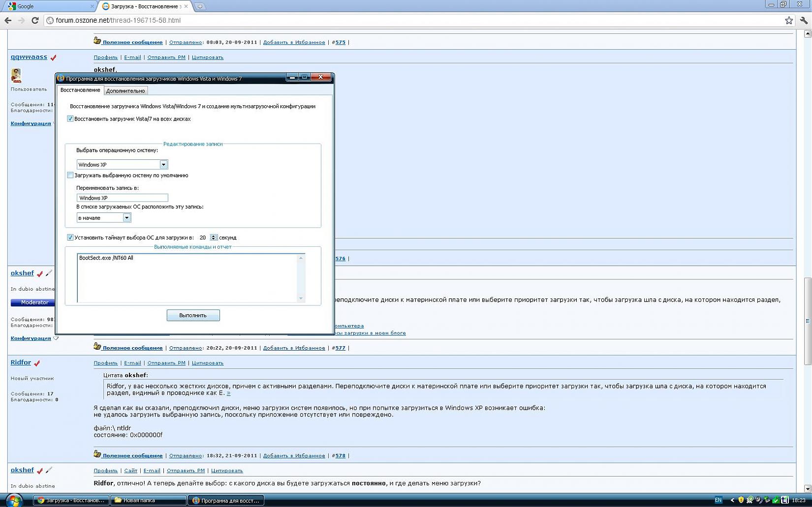Click the thumbs-up icon on post #577

point(97,347)
